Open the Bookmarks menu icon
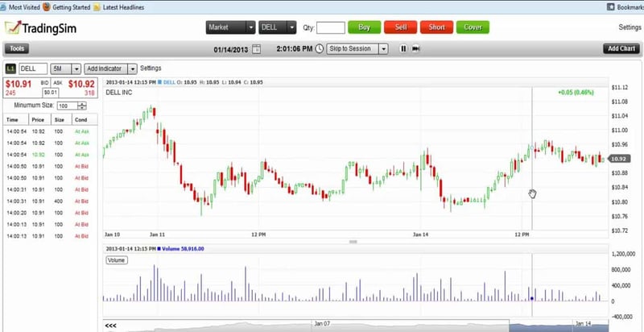 pos(611,7)
